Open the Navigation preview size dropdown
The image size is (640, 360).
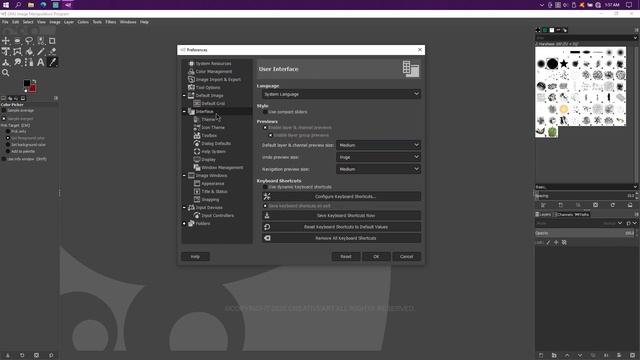pyautogui.click(x=378, y=169)
